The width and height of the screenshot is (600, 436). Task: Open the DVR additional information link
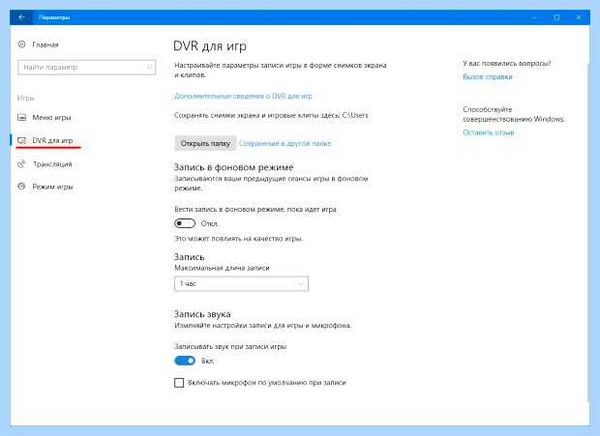pos(243,96)
